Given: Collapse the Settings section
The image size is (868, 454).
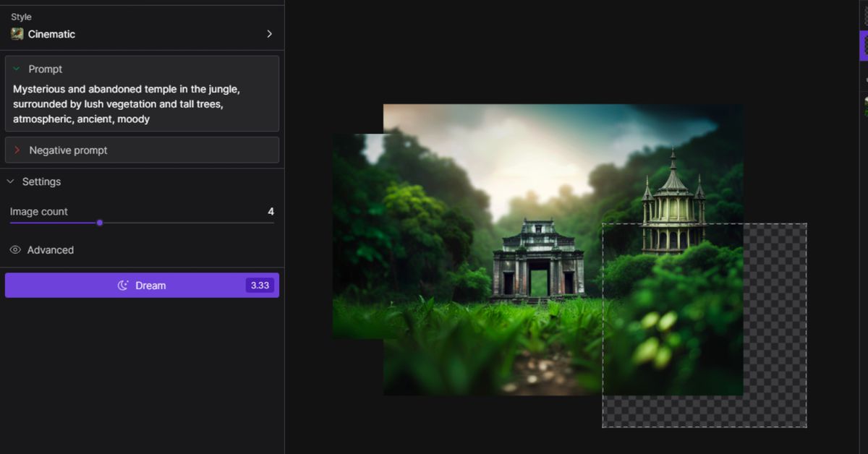Looking at the screenshot, I should (10, 181).
